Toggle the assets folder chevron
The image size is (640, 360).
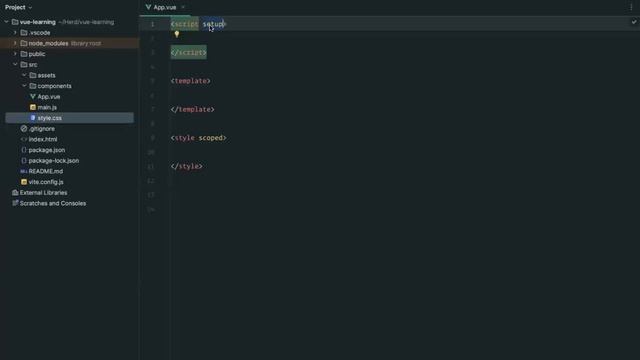click(x=24, y=75)
